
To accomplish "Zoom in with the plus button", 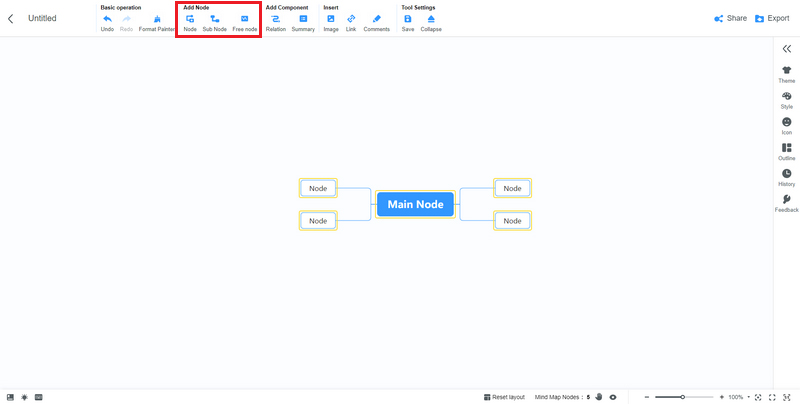I will pos(721,397).
